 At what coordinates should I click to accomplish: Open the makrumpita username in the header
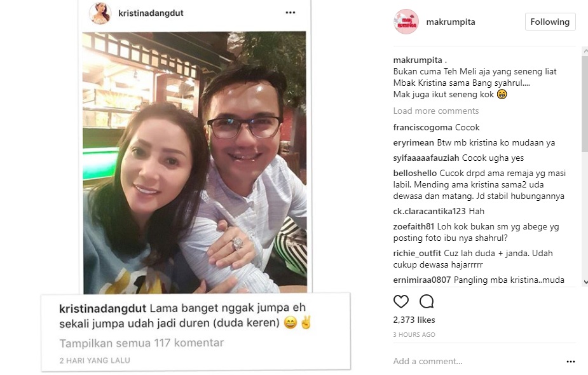click(x=450, y=22)
